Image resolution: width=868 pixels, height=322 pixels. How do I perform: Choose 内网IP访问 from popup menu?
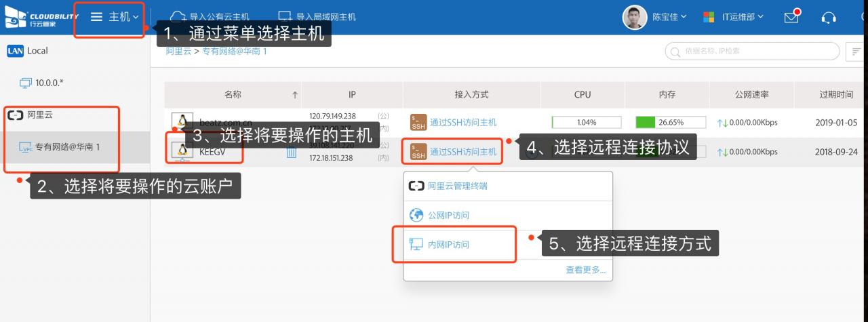point(448,245)
